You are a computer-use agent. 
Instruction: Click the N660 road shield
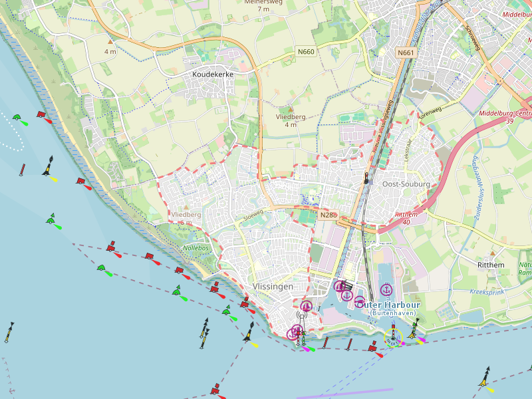click(306, 52)
